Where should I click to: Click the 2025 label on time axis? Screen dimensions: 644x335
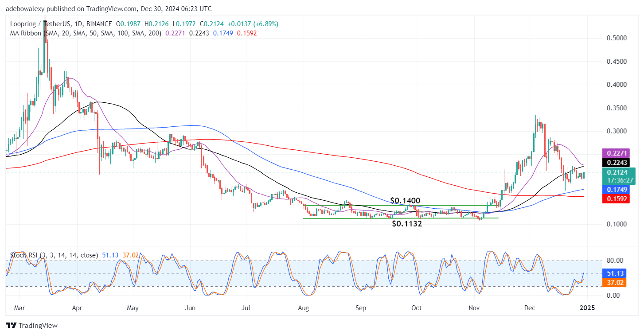tap(587, 307)
